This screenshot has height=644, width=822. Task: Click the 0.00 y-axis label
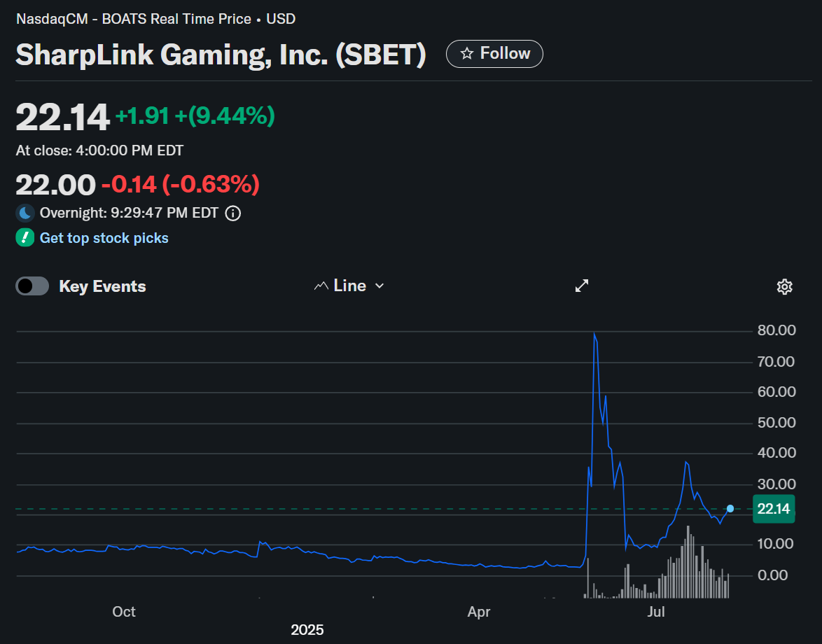[773, 575]
